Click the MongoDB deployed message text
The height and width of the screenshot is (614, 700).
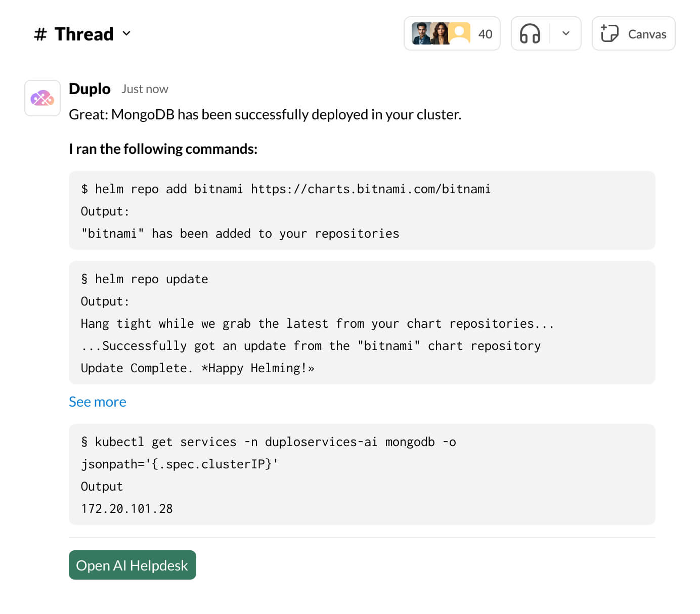[265, 115]
